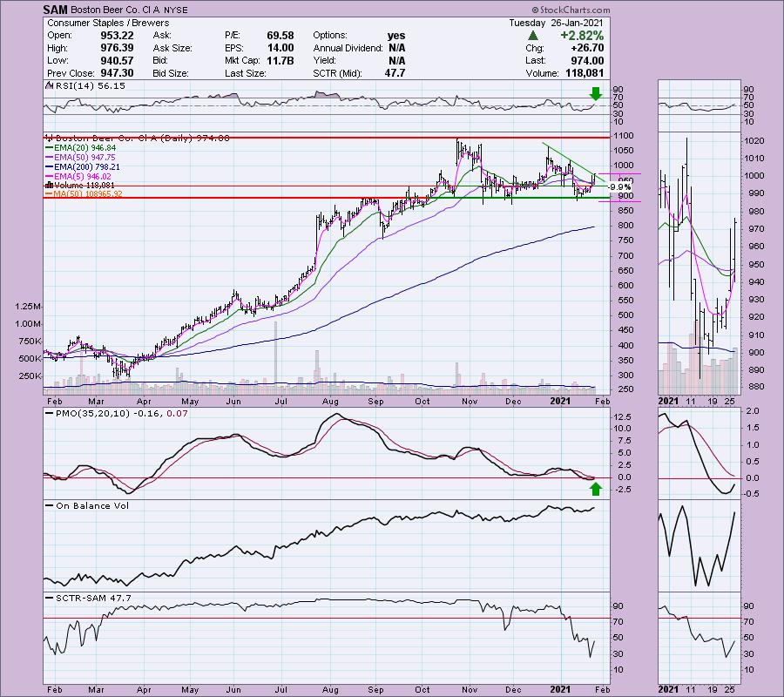Click the date Tuesday 26-Jan-2021
784x697 pixels.
coord(556,23)
